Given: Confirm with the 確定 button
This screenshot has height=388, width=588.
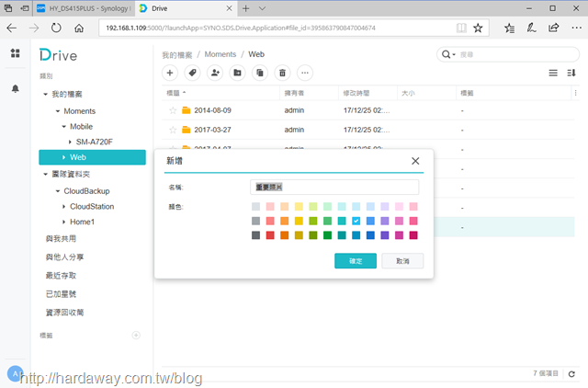Looking at the screenshot, I should 356,261.
